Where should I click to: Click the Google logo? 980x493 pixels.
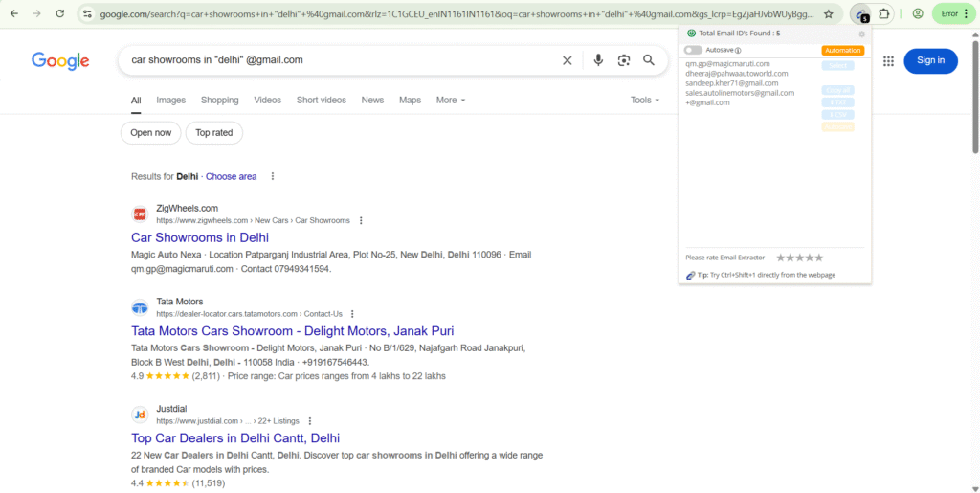pos(60,60)
